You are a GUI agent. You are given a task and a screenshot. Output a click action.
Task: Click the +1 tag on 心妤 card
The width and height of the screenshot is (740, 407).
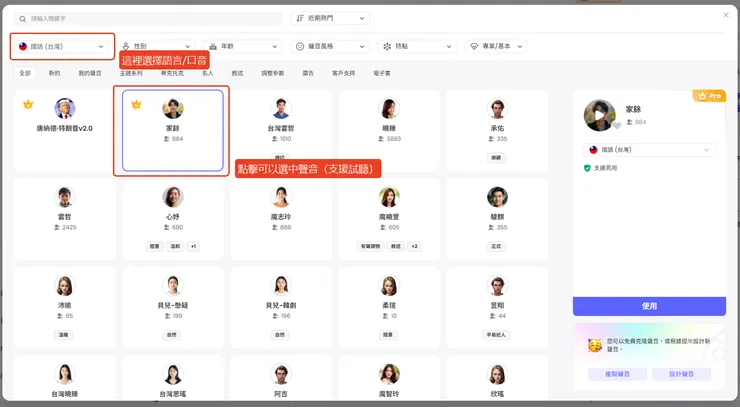point(193,246)
